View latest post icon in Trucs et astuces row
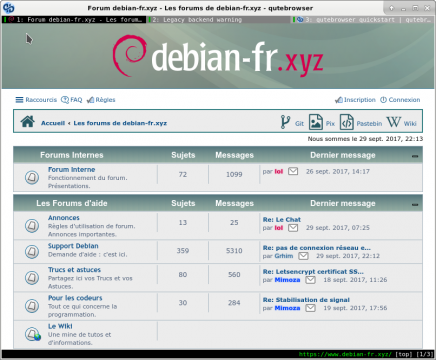 [311, 280]
